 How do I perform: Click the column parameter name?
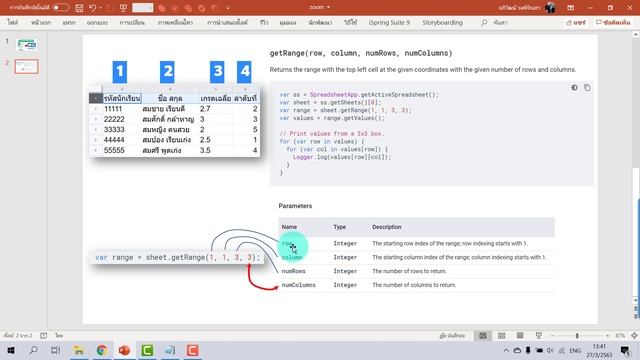(292, 257)
